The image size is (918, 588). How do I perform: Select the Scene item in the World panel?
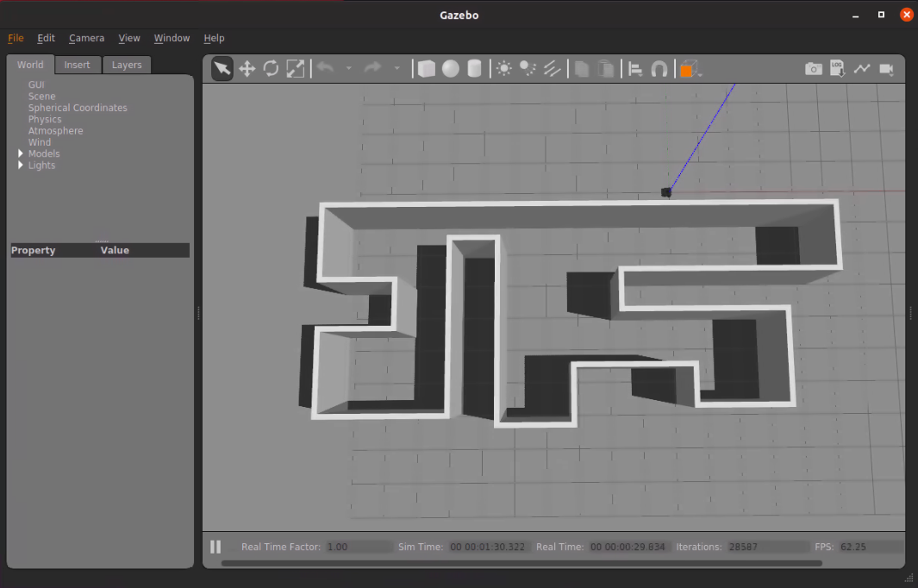[x=41, y=96]
